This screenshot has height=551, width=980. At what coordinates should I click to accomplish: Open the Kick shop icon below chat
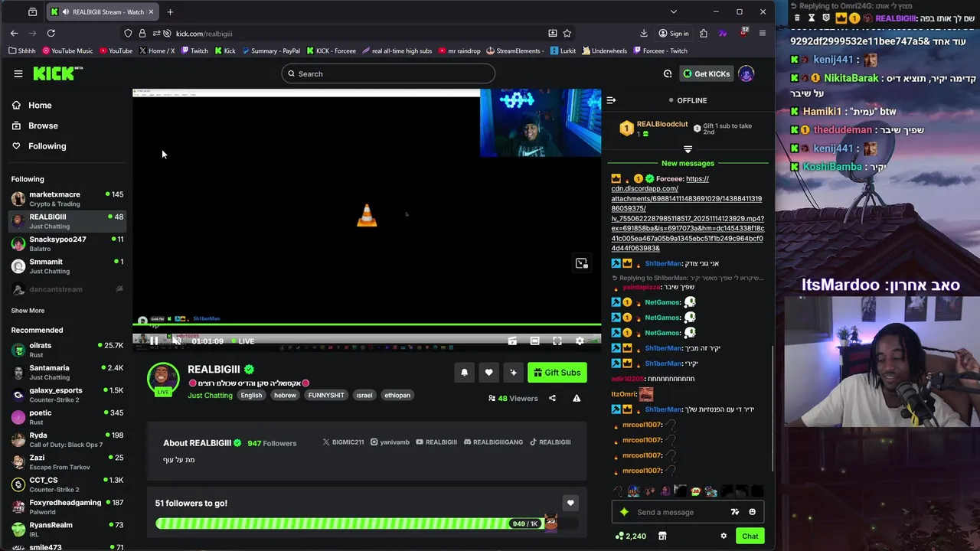point(662,536)
